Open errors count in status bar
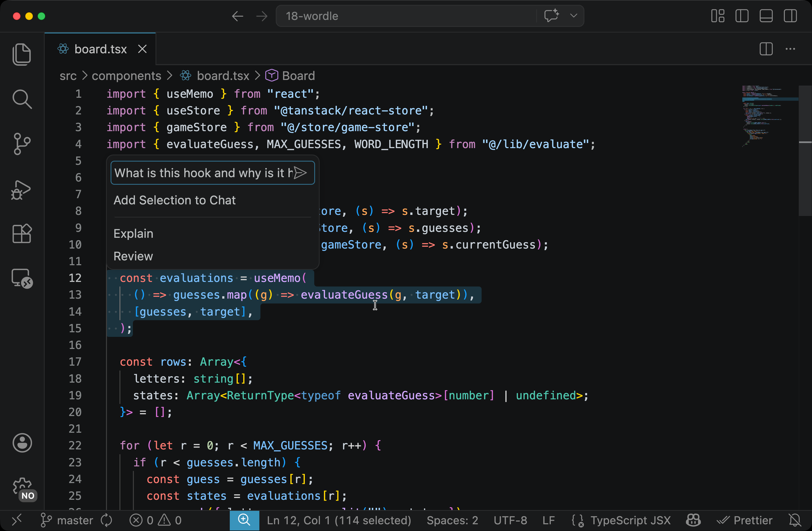The width and height of the screenshot is (812, 531). 141,520
